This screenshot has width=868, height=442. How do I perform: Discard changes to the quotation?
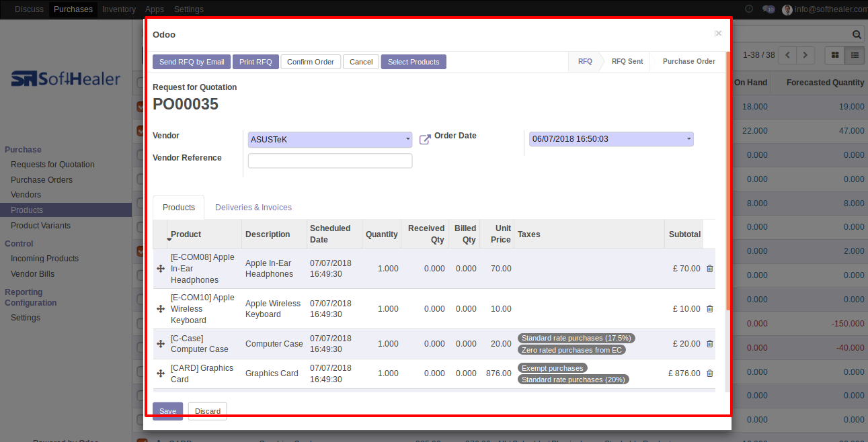point(208,411)
